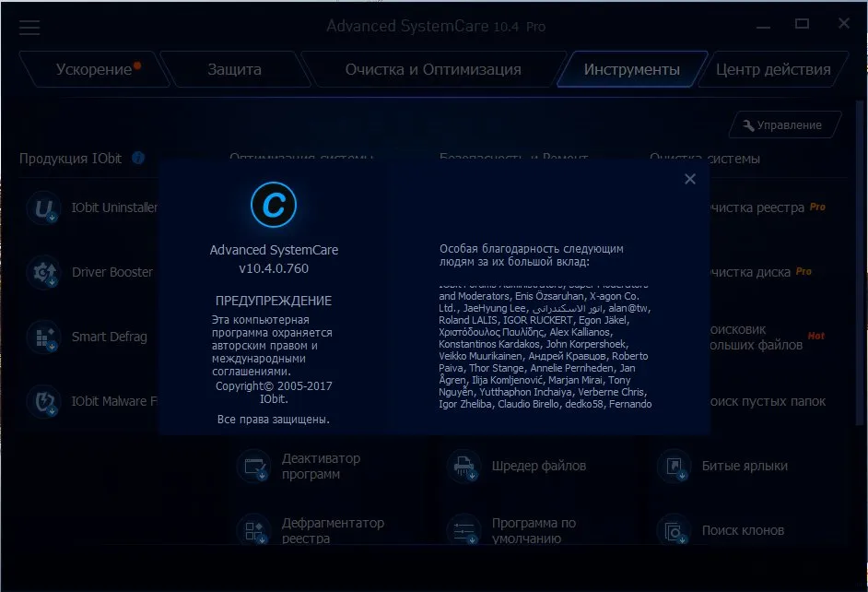Switch to the Ускорение tab
868x592 pixels.
[95, 69]
